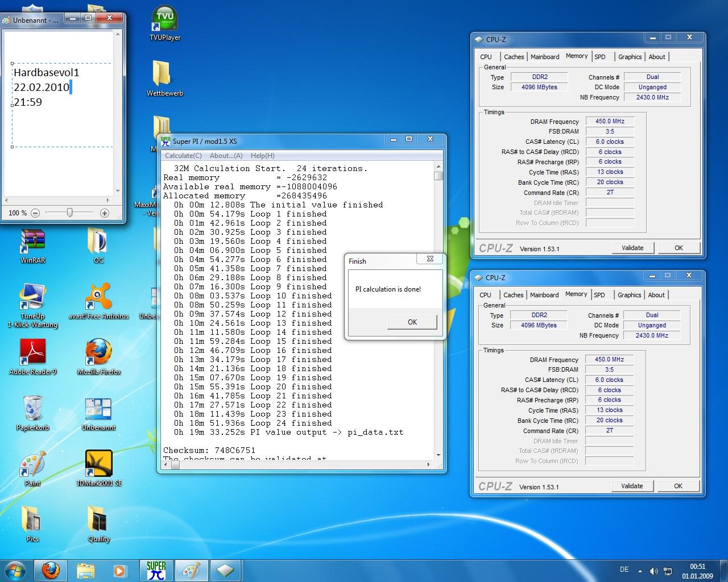The height and width of the screenshot is (582, 728).
Task: Open avast! Free Antivirus shortcut
Action: (98, 301)
